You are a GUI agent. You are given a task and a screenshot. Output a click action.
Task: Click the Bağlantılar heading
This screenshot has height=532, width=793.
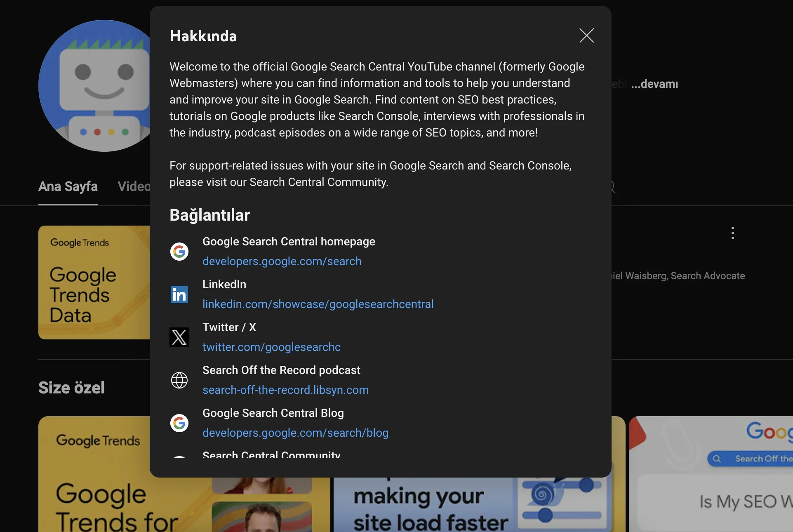[x=209, y=215]
